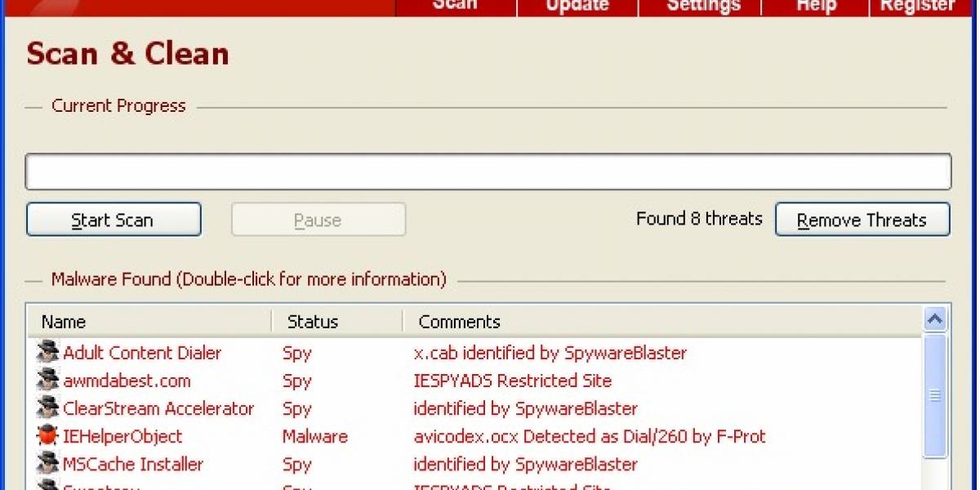Image resolution: width=980 pixels, height=490 pixels.
Task: Click the Spy status of Adult Content Dialer
Action: tap(297, 354)
